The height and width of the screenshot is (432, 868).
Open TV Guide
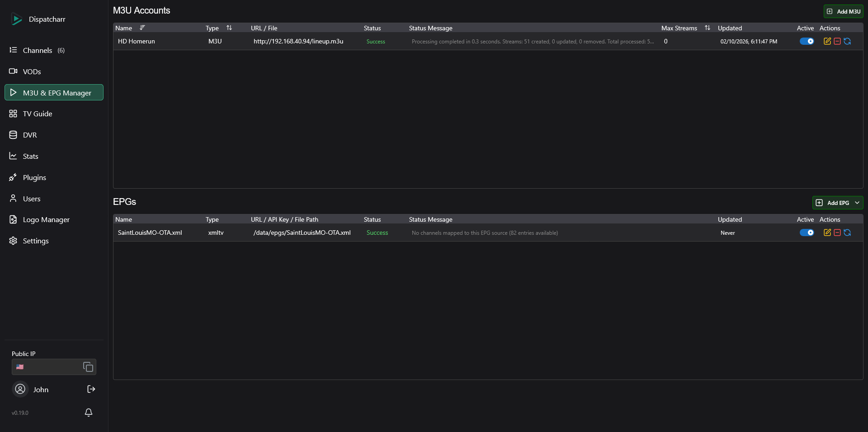(54, 114)
